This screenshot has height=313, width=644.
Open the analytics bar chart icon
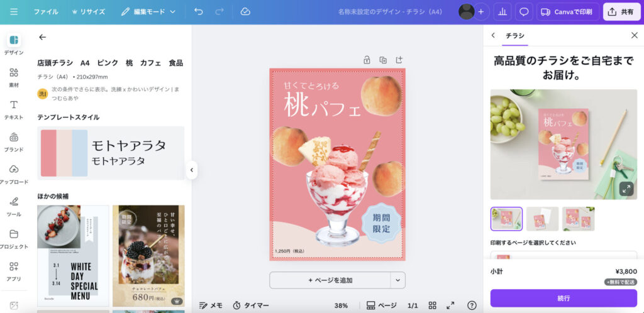pos(502,11)
